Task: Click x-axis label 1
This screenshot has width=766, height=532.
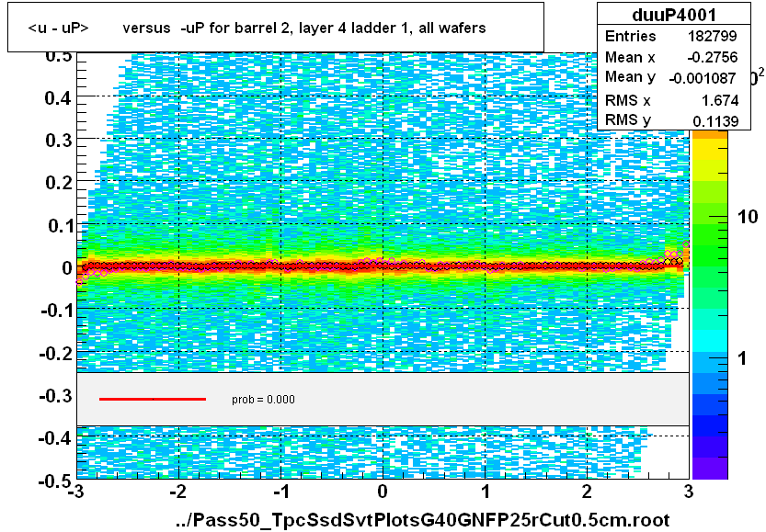Action: tap(486, 492)
